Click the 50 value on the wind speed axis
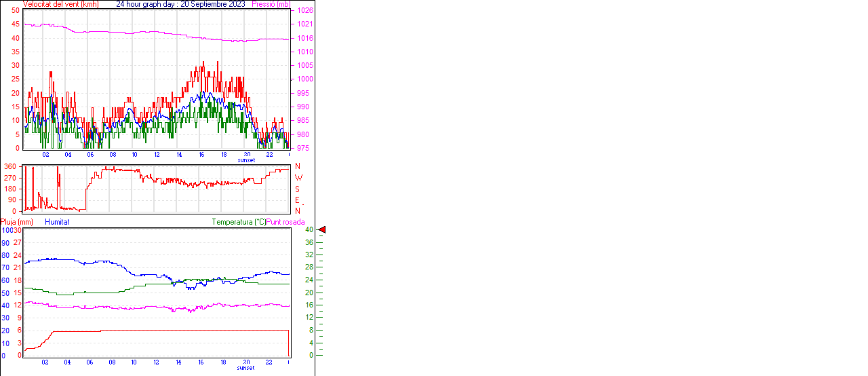This screenshot has width=868, height=376. pos(15,11)
